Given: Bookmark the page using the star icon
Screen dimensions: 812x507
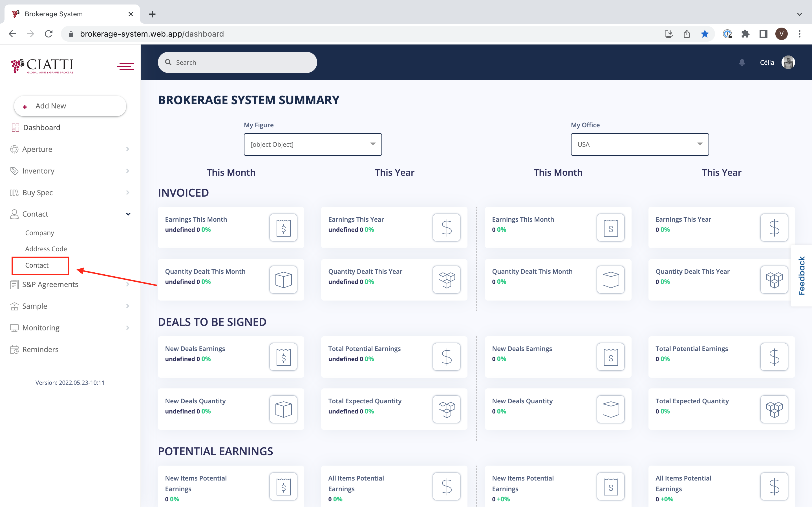Looking at the screenshot, I should click(705, 34).
